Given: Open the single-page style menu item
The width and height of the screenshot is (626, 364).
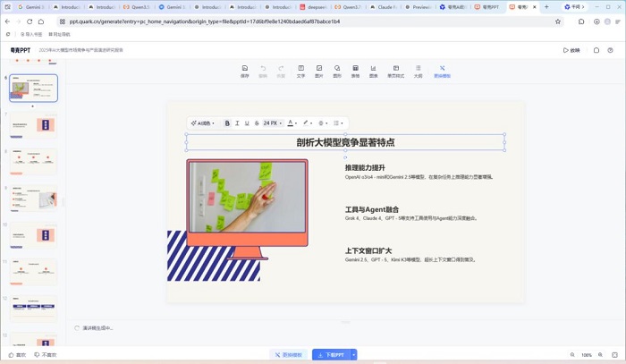Looking at the screenshot, I should tap(395, 71).
